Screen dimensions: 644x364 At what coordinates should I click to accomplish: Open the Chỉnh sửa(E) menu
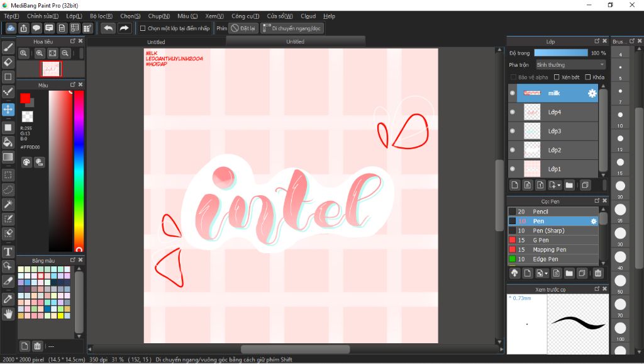(43, 16)
